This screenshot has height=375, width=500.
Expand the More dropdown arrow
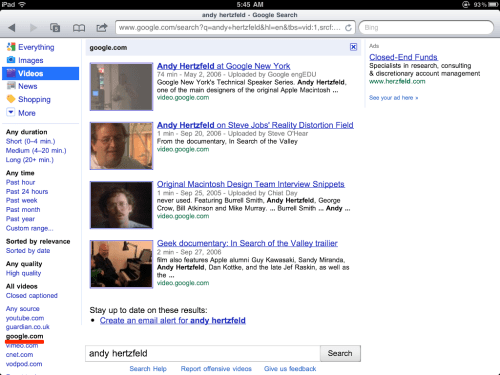click(11, 112)
